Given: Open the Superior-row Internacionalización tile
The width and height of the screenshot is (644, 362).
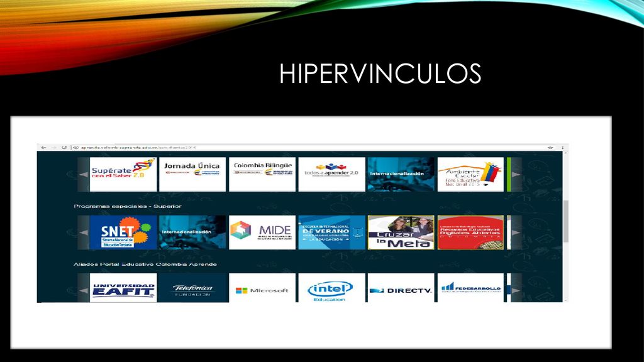Looking at the screenshot, I should 192,233.
